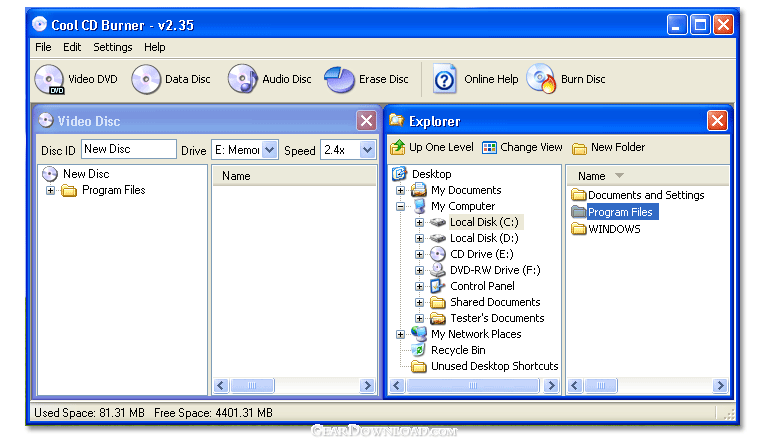
Task: Click the CD Drive (E:) disc icon
Action: 438,254
